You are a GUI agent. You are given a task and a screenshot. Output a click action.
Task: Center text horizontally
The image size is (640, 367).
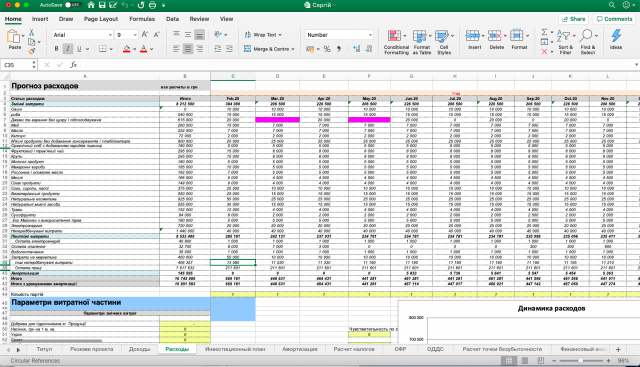(x=188, y=49)
